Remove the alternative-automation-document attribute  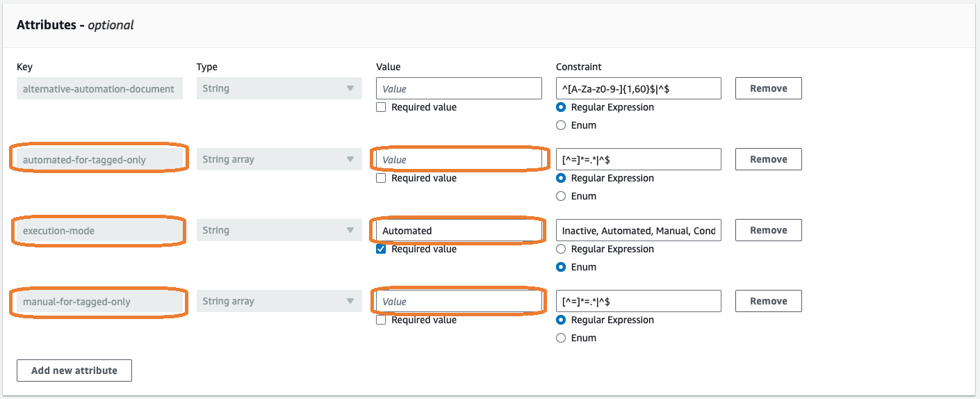pos(768,88)
